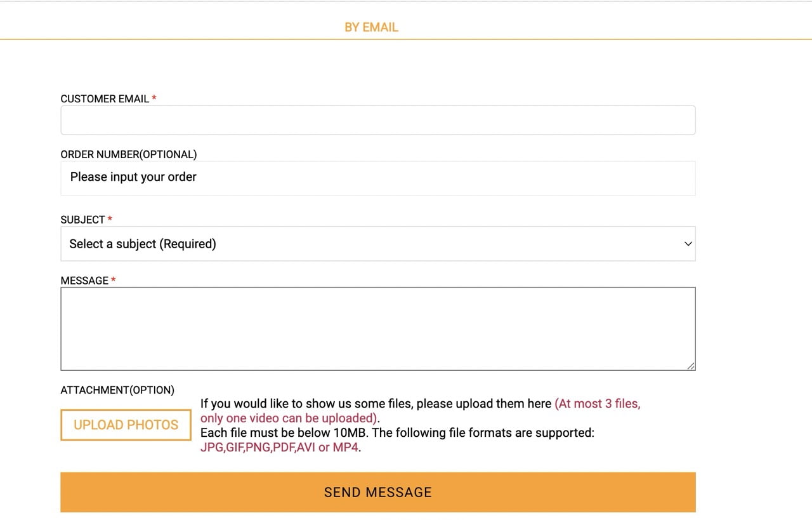The width and height of the screenshot is (812, 520).
Task: Click inside the Customer Email field
Action: pos(378,119)
